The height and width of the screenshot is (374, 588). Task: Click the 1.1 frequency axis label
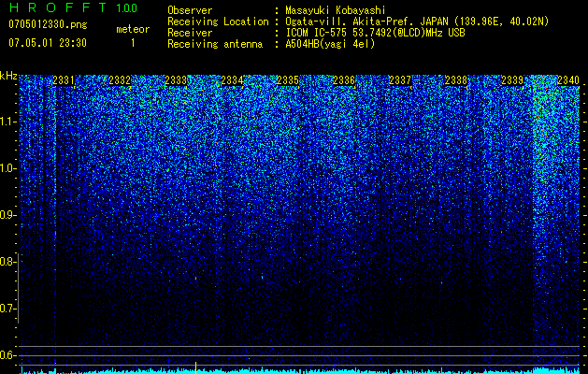pos(7,122)
